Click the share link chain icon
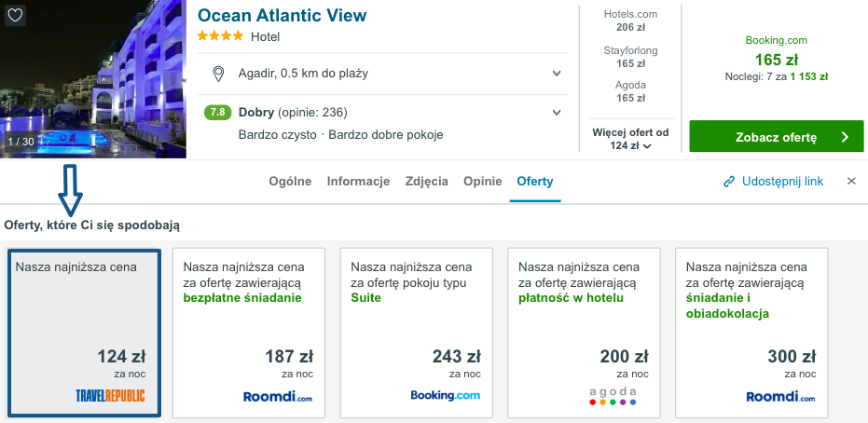Screen dimensions: 868x423 [729, 182]
